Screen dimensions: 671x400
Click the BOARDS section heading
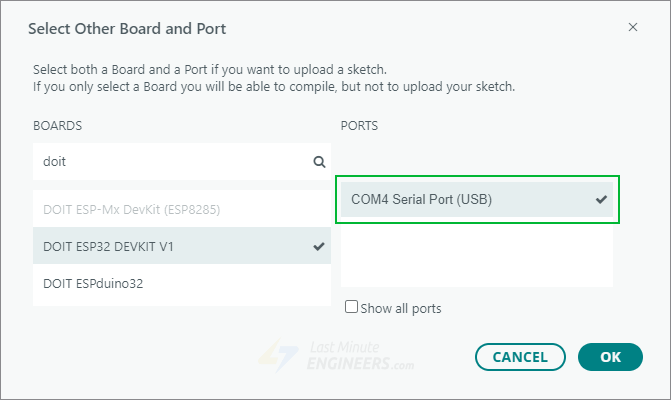point(57,126)
